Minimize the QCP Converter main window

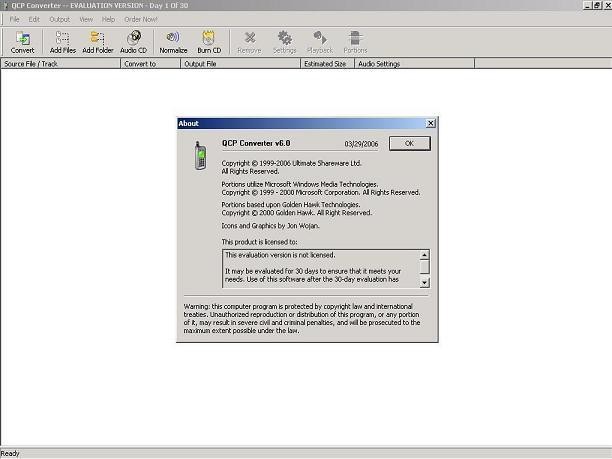[587, 5]
